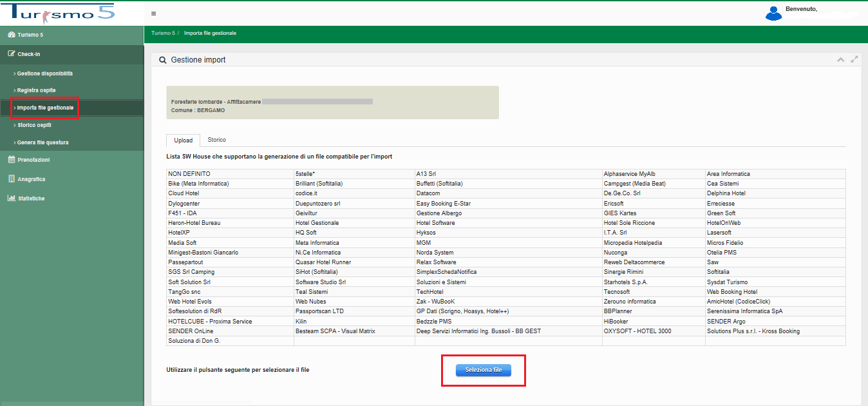Click Turismo 5 breadcrumb link
868x406 pixels.
pyautogui.click(x=163, y=33)
